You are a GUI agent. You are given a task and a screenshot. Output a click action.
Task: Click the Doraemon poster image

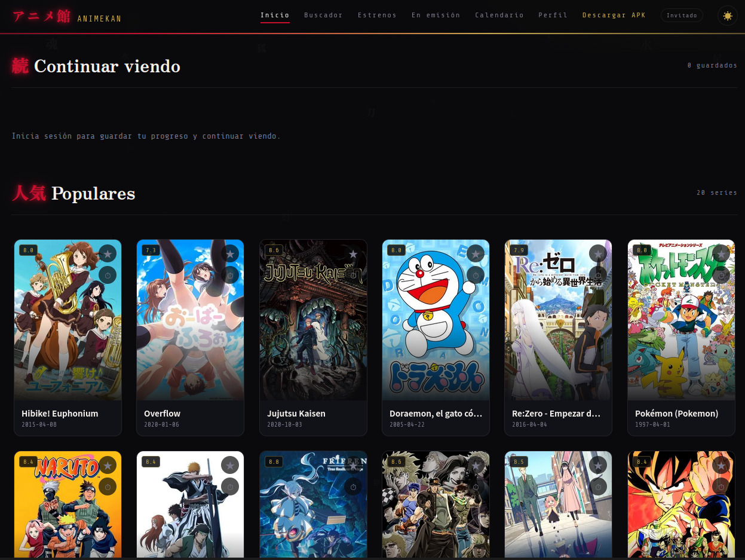(x=436, y=320)
